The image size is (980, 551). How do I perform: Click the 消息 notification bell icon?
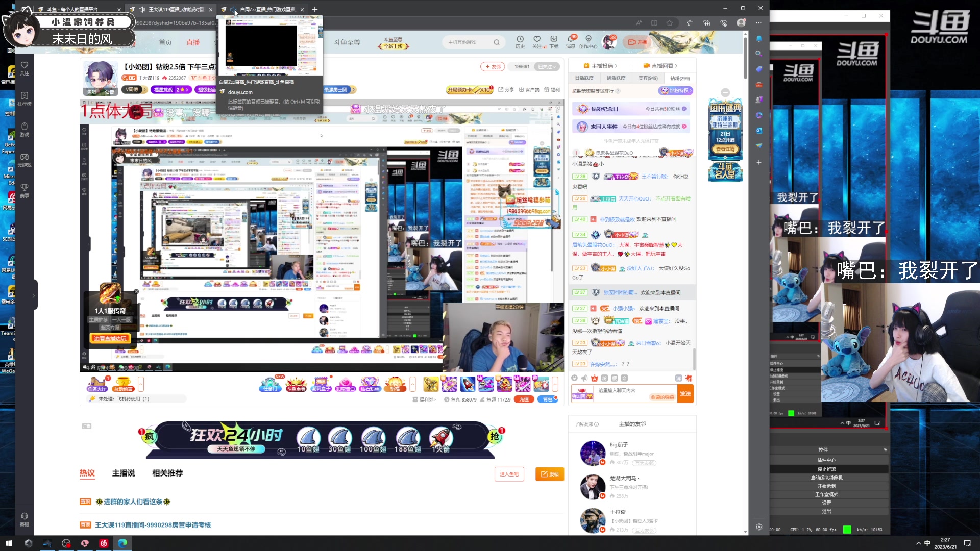tap(571, 40)
